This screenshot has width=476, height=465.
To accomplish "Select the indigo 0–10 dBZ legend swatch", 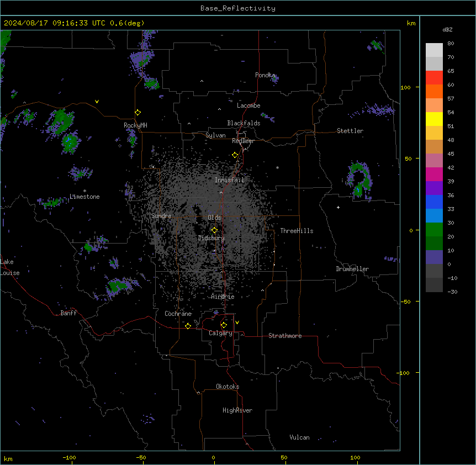I will pos(434,257).
